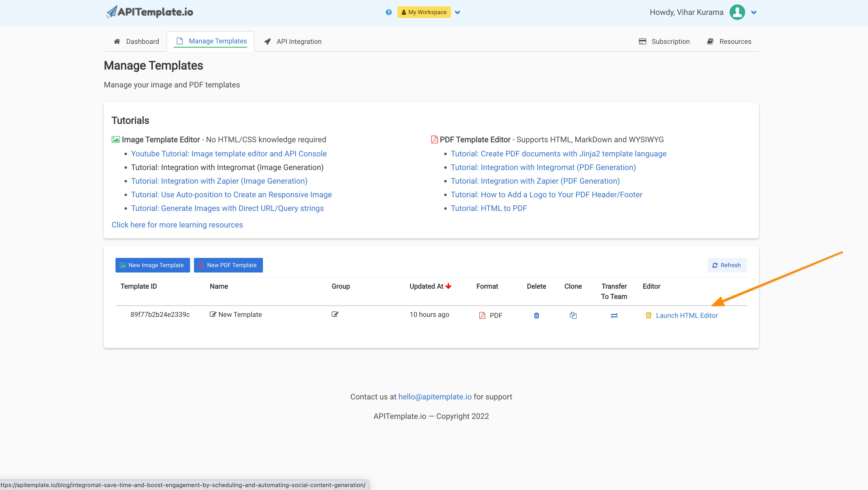Screen dimensions: 868x490
Task: Open Integromat PDF Generation tutorial link
Action: [543, 167]
